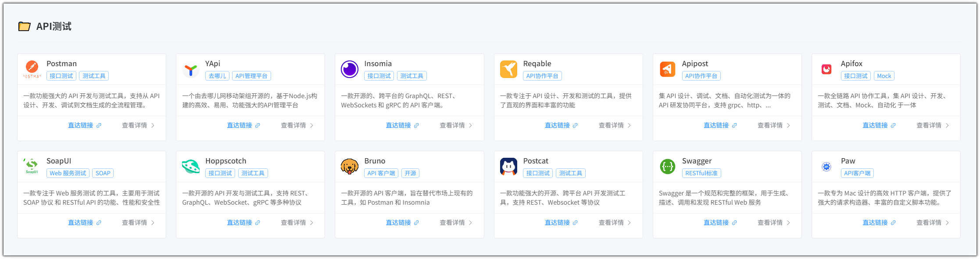Click the API测试 folder icon
The height and width of the screenshot is (259, 980).
tap(25, 27)
